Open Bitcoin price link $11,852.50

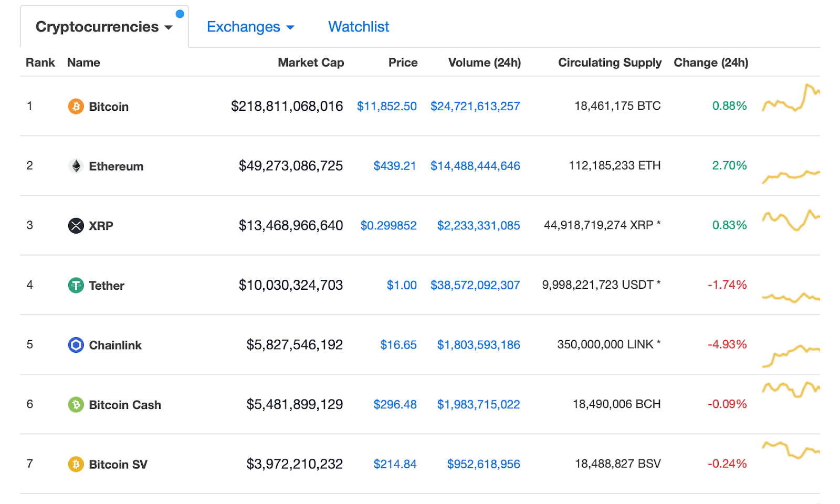click(x=386, y=107)
